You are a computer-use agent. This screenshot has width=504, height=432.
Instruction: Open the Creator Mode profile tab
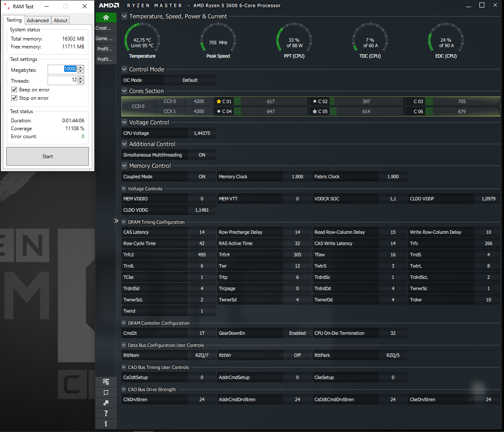point(106,28)
